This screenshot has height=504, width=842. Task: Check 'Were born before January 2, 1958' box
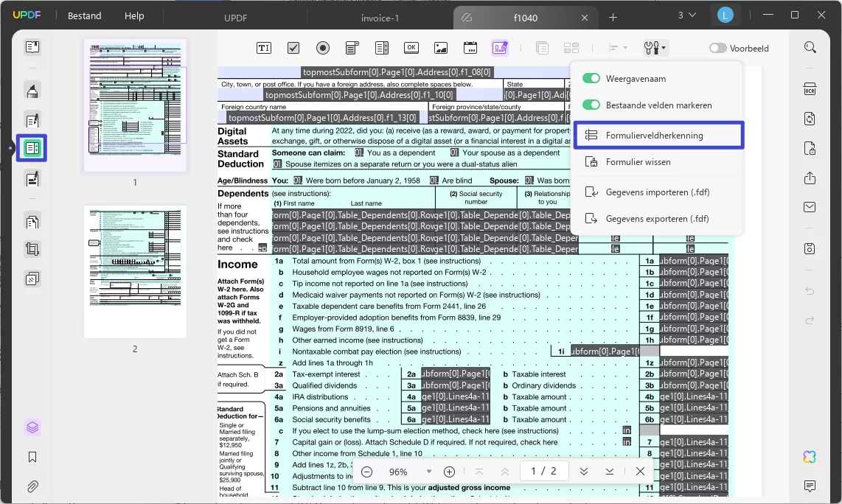click(x=297, y=181)
